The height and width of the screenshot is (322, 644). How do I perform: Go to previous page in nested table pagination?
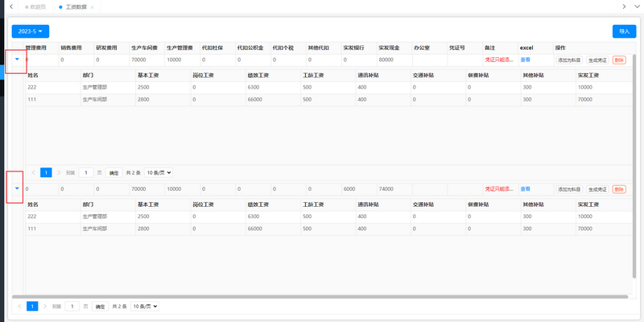(33, 172)
